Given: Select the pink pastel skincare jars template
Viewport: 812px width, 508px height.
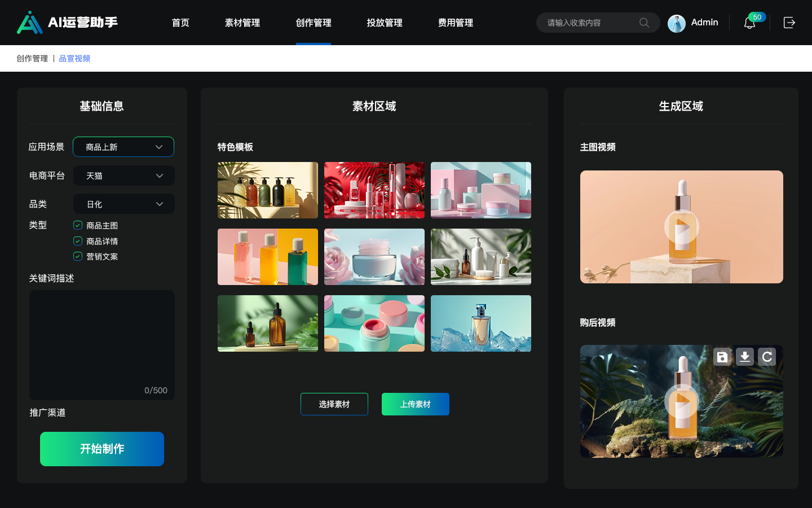Looking at the screenshot, I should tap(481, 190).
